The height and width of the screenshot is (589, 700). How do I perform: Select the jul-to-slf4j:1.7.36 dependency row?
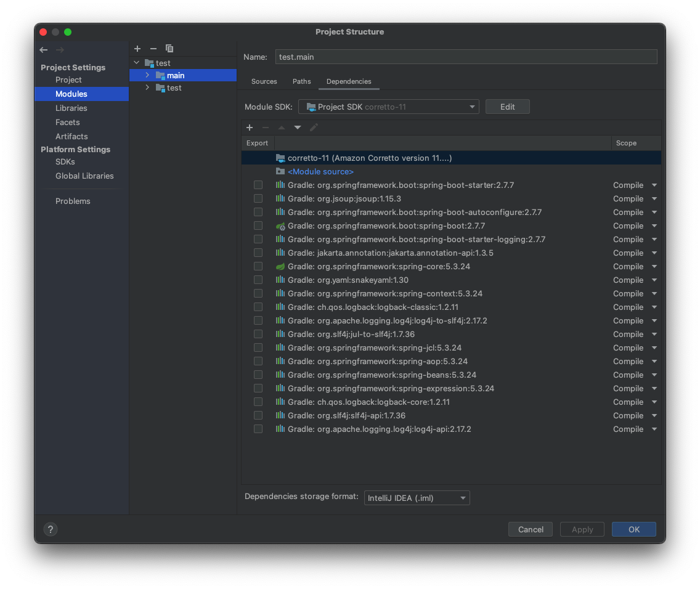(451, 334)
